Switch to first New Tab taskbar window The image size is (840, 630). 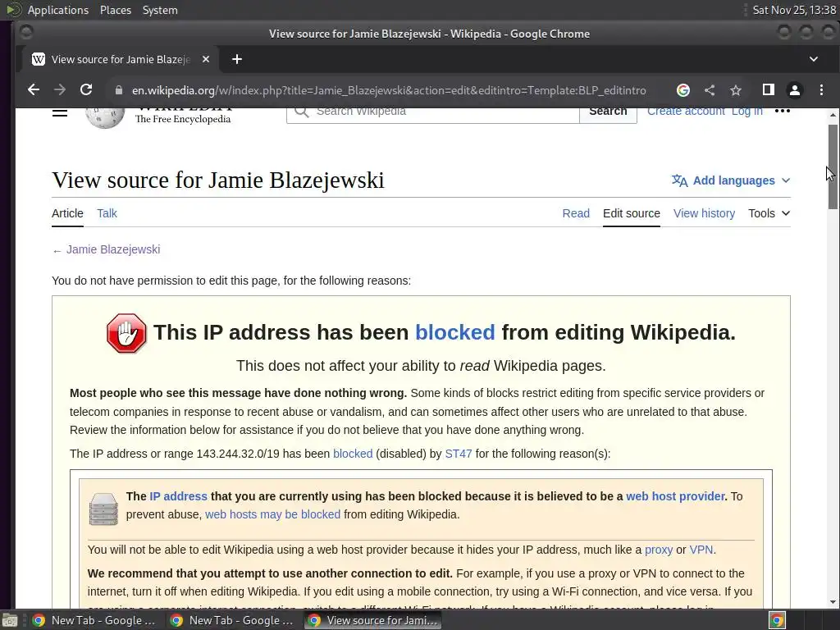(x=94, y=620)
